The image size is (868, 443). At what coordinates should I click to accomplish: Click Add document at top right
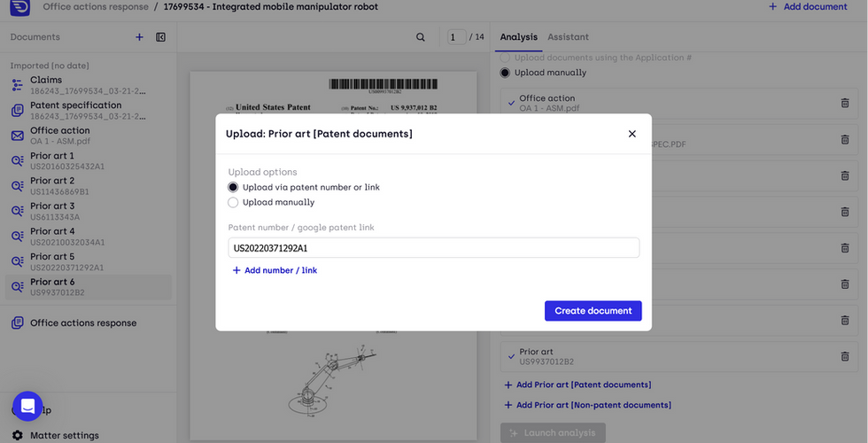point(808,7)
